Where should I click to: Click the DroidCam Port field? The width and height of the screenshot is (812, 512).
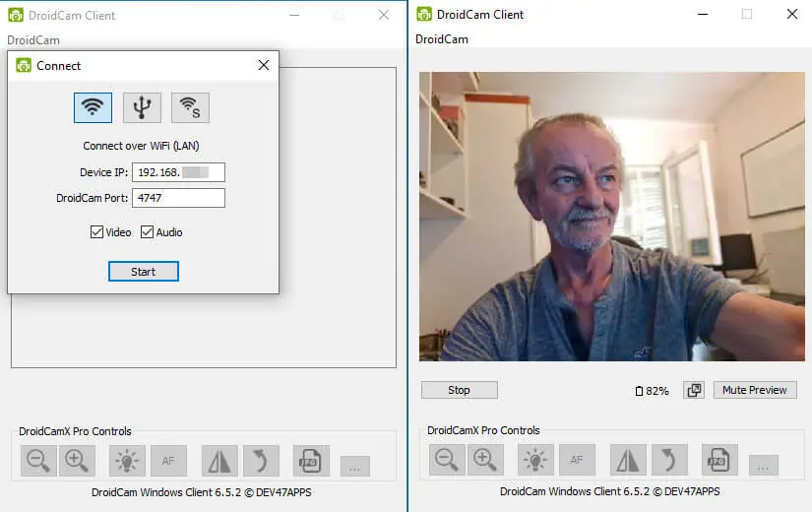pos(179,198)
